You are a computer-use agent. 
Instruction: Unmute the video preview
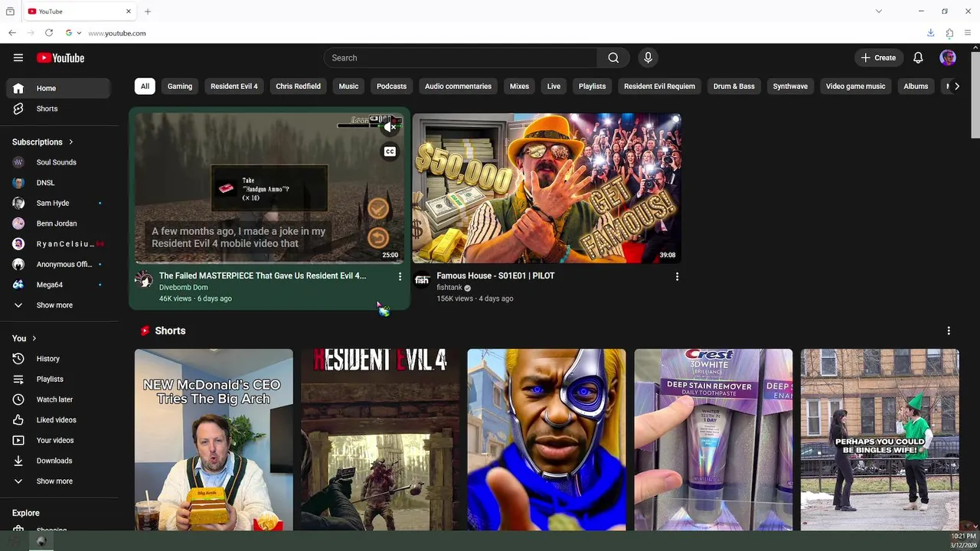click(390, 127)
